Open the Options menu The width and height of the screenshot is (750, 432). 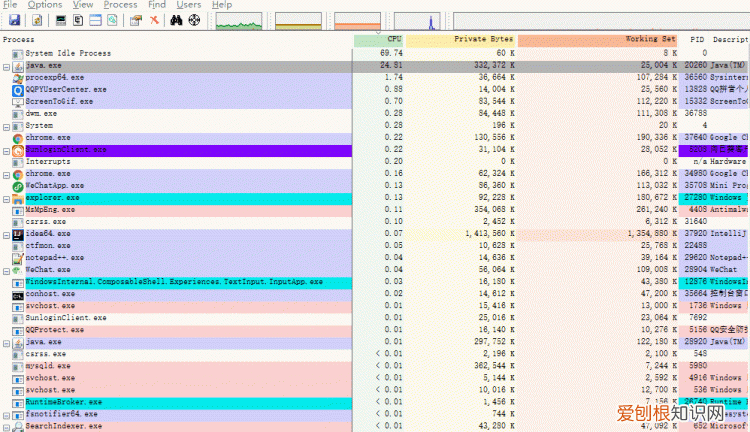click(45, 4)
